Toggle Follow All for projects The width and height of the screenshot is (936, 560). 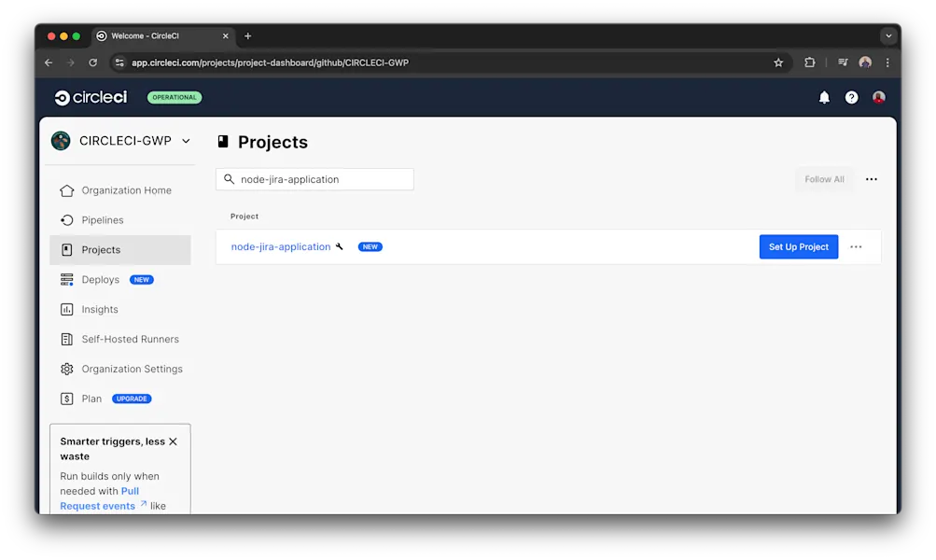click(x=824, y=178)
